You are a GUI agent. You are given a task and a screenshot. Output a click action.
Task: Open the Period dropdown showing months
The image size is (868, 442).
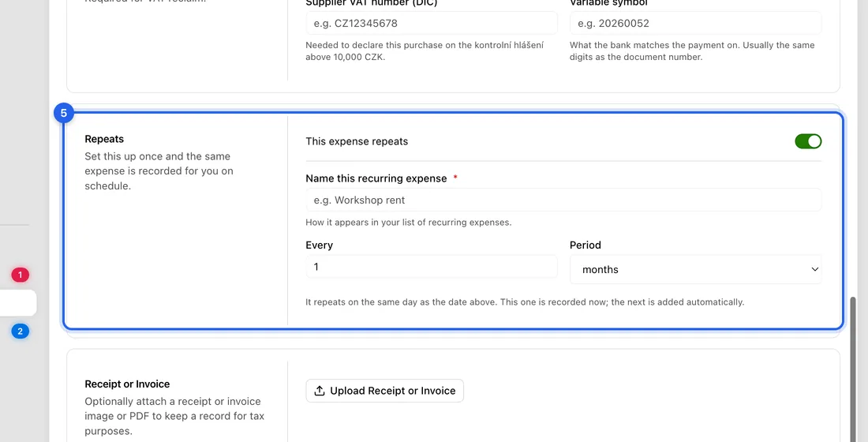pos(696,269)
